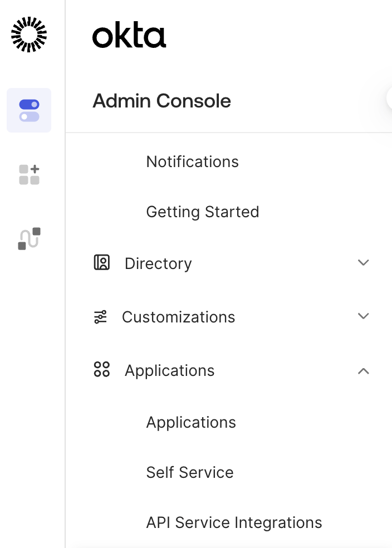This screenshot has height=548, width=392.
Task: Open the add apps grid-plus icon
Action: [x=29, y=174]
